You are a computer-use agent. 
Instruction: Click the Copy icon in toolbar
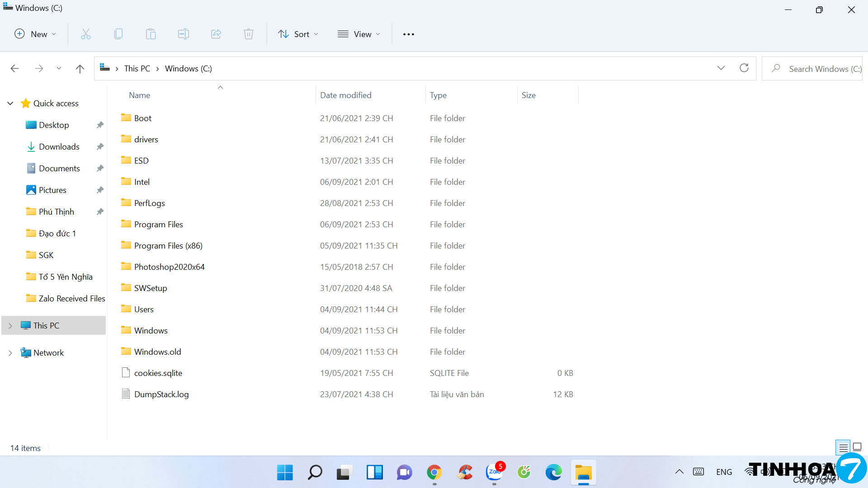(x=118, y=34)
